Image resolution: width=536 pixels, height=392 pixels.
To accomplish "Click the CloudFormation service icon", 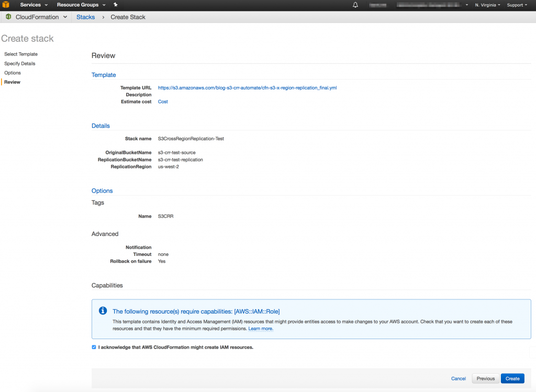I will pos(8,17).
